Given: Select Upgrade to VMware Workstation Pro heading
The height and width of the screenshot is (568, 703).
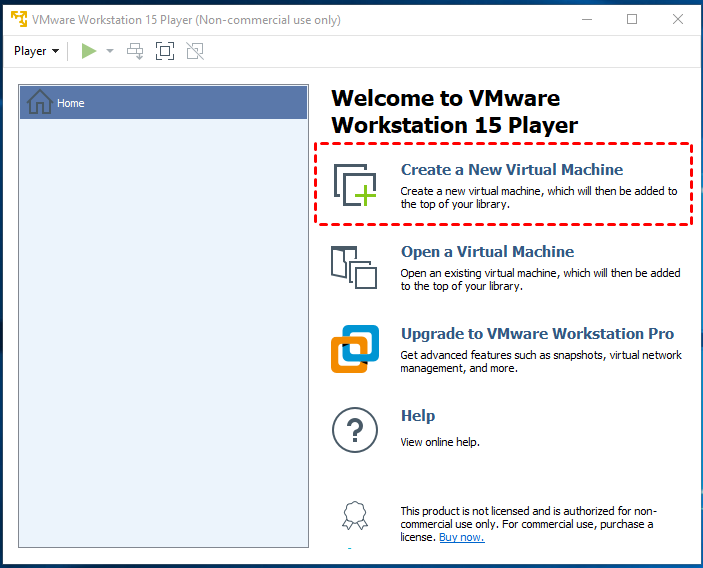Looking at the screenshot, I should 537,334.
